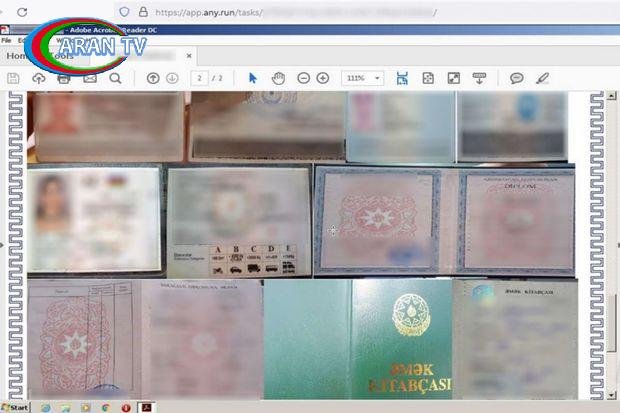Activate the Hand pan tool
This screenshot has width=620, height=413.
pos(278,78)
